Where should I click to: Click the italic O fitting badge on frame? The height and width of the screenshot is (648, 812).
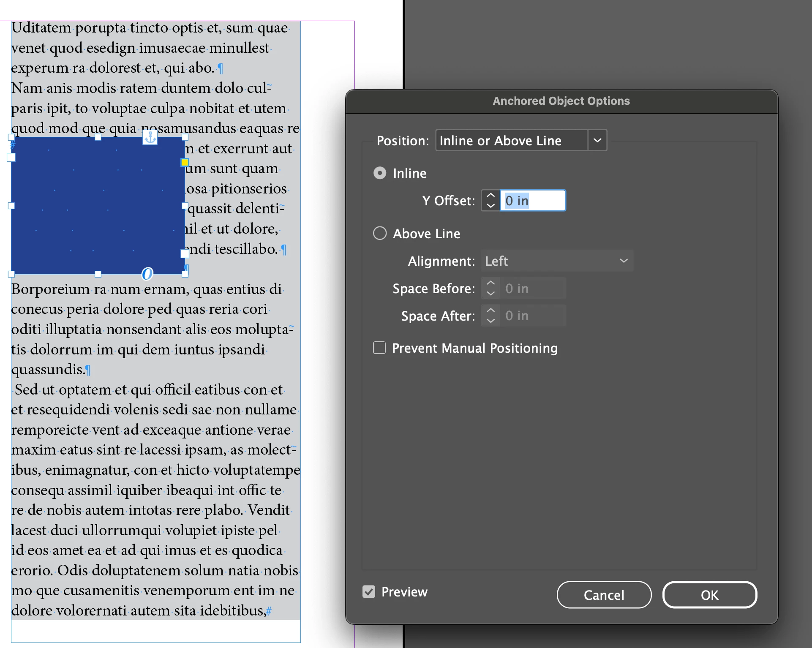147,274
